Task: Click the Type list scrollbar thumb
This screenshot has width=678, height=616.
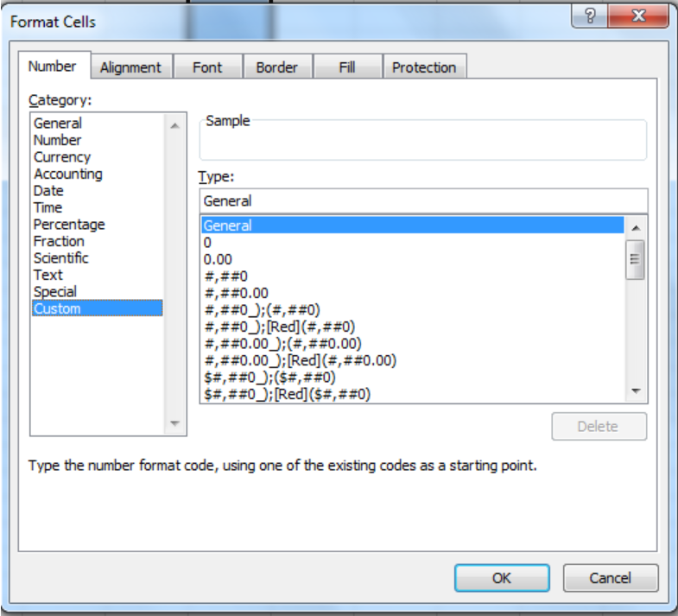Action: tap(635, 259)
